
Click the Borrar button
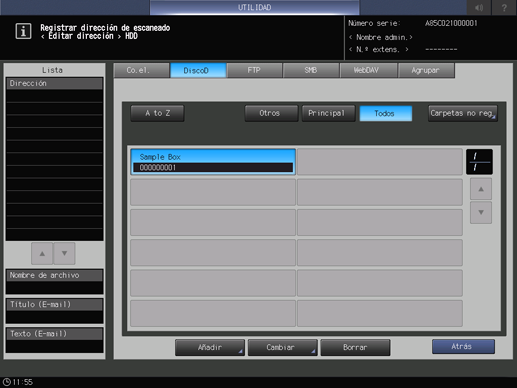pos(355,347)
